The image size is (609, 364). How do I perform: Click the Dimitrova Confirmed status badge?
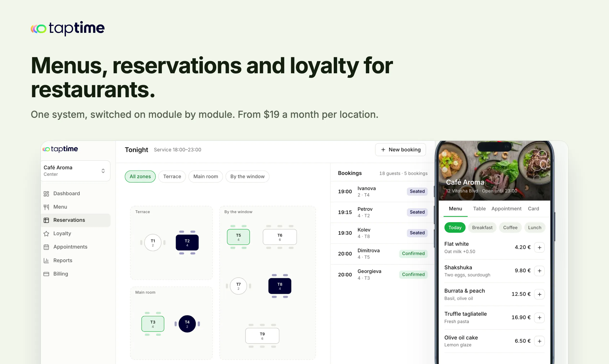coord(413,254)
